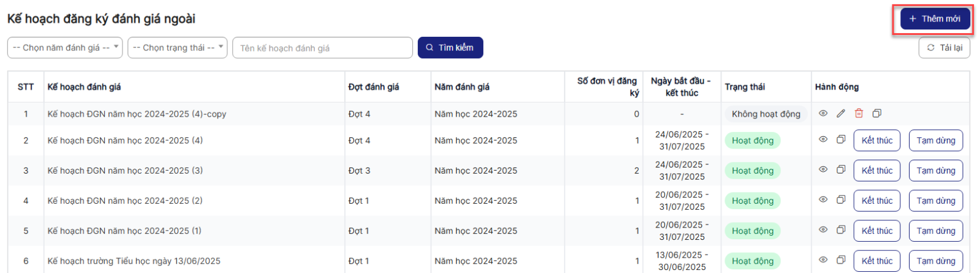Expand the 'Chọn trạng thái' dropdown

(x=178, y=48)
